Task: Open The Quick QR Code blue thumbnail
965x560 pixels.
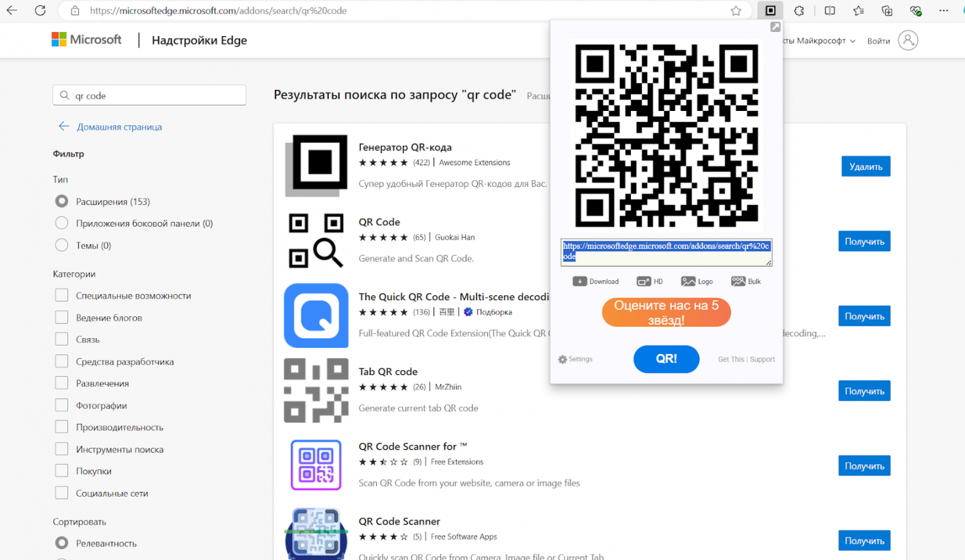Action: 316,316
